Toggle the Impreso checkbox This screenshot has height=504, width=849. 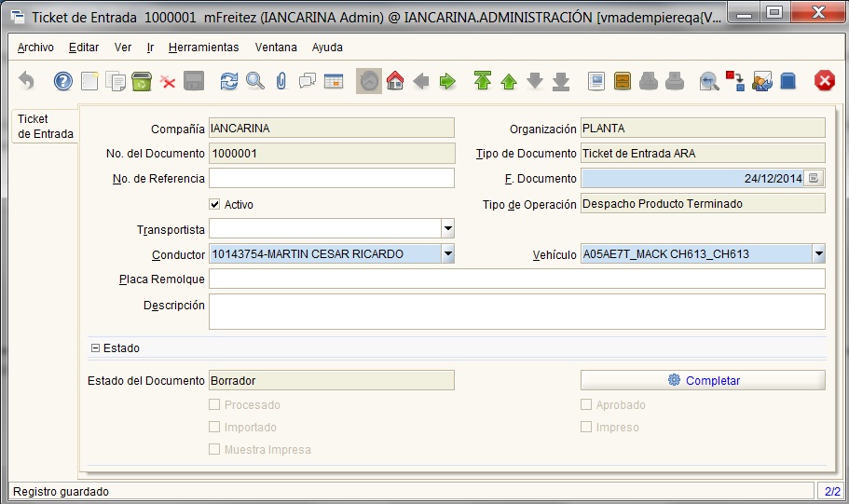586,427
